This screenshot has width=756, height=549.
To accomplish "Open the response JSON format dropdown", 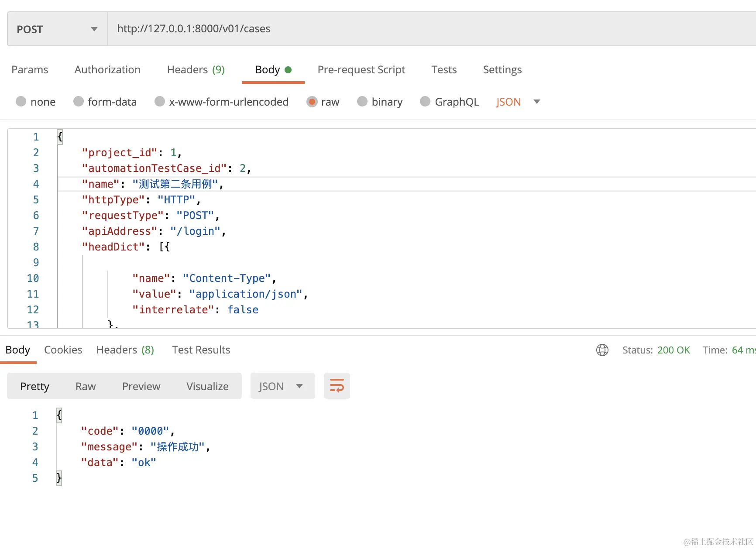I will [x=282, y=386].
